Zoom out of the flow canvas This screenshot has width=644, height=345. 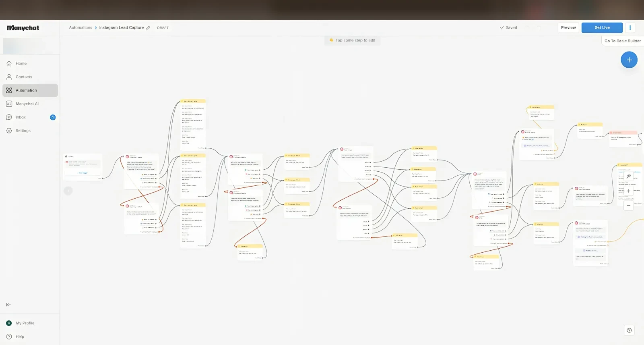pyautogui.click(x=629, y=206)
